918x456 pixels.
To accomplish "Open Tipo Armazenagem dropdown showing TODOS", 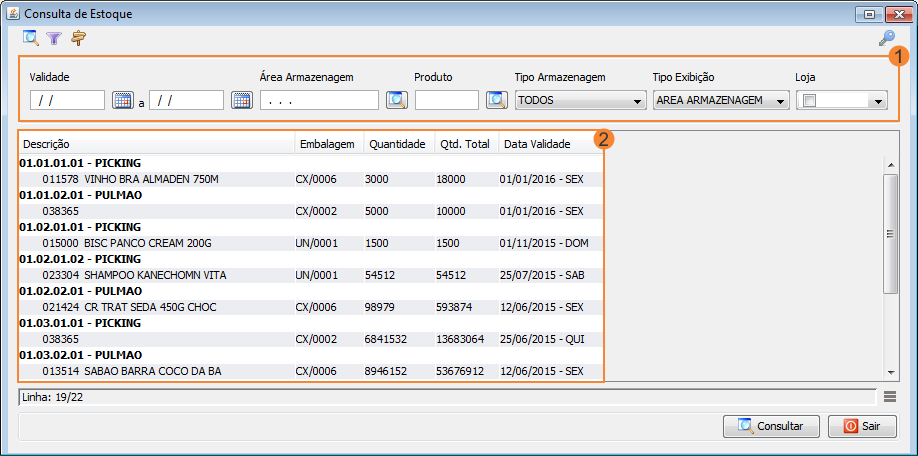I will 580,101.
